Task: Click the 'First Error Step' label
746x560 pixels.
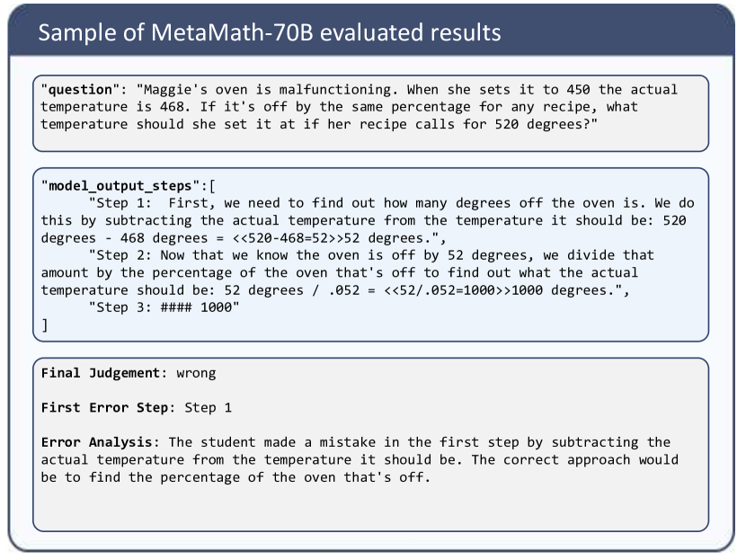Action: point(104,408)
